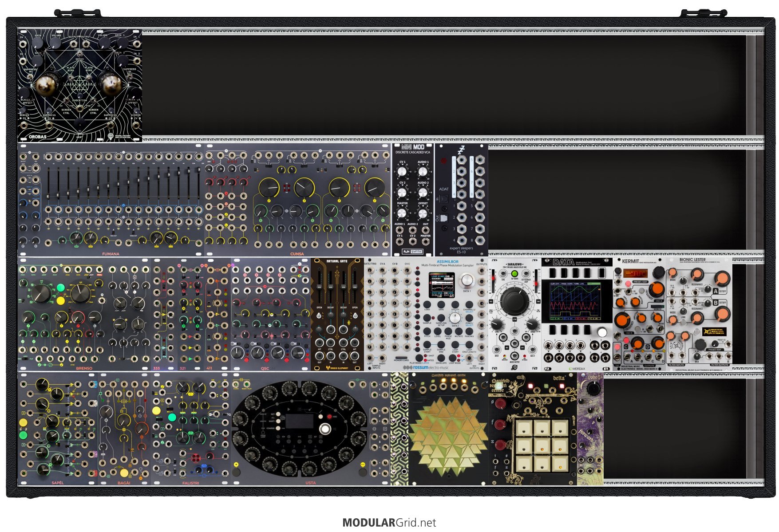Click the Mini Mod OFFSET knob
Screen dimensions: 779x532
423,213
